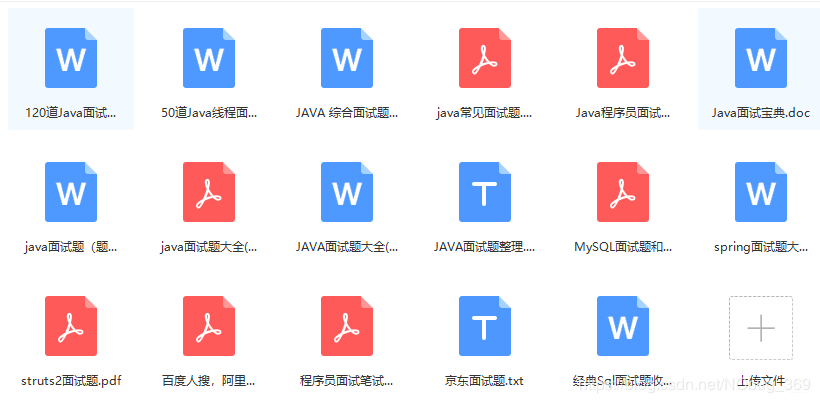Click the file name 程序员面试笔试...
This screenshot has width=820, height=403.
[x=347, y=381]
